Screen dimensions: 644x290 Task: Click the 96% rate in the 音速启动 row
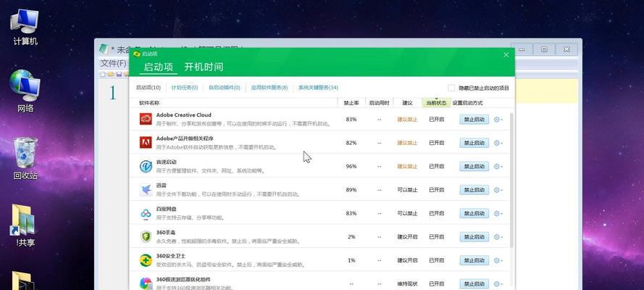point(351,166)
